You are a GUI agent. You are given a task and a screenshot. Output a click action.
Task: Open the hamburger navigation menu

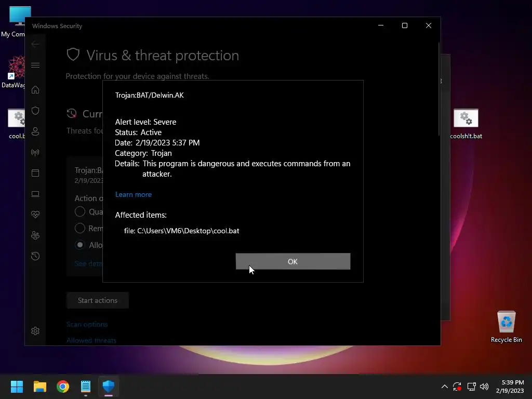[35, 65]
